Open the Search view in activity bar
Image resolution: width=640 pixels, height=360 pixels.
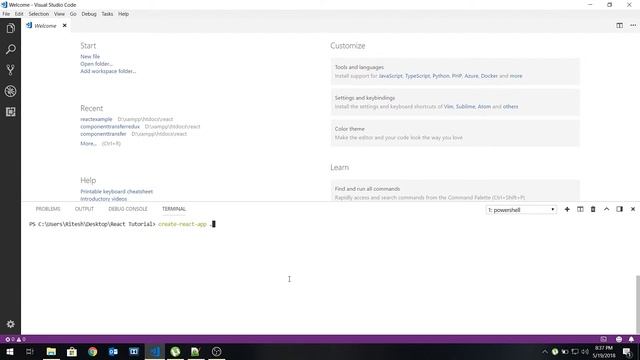click(x=11, y=49)
